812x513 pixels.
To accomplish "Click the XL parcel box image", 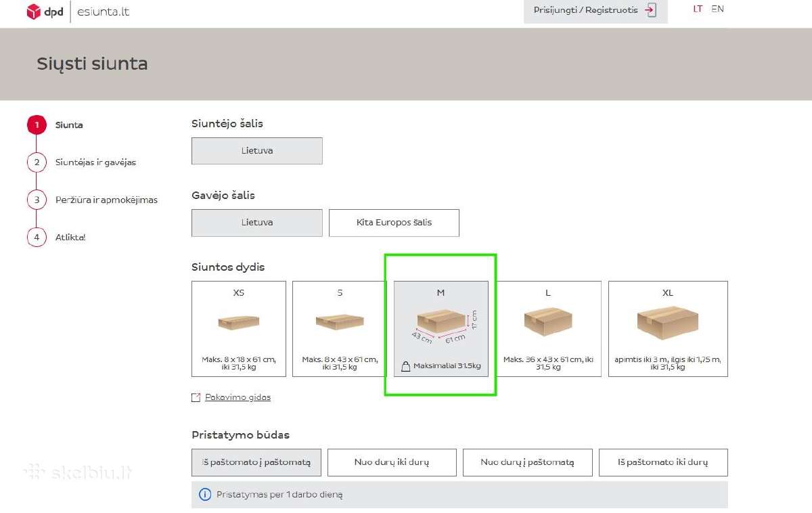I will point(668,323).
